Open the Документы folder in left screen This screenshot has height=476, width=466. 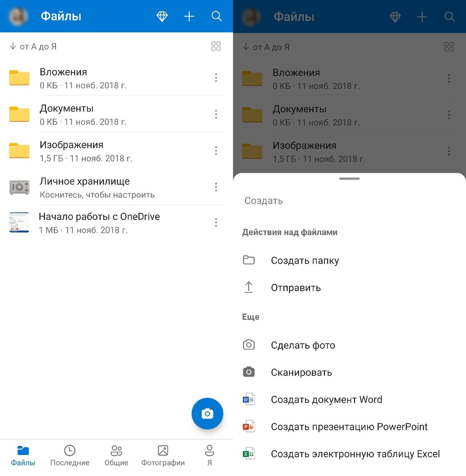116,114
